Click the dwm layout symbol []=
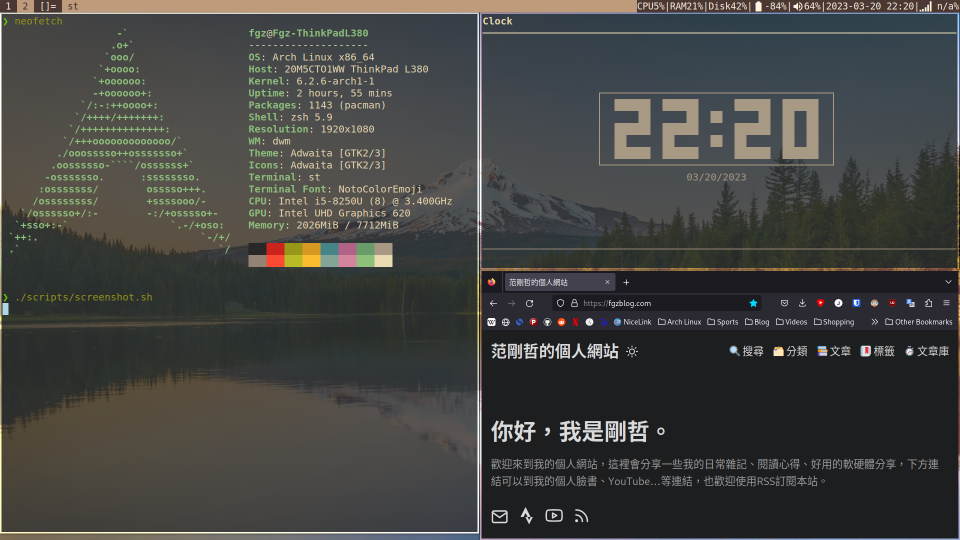 tap(48, 6)
